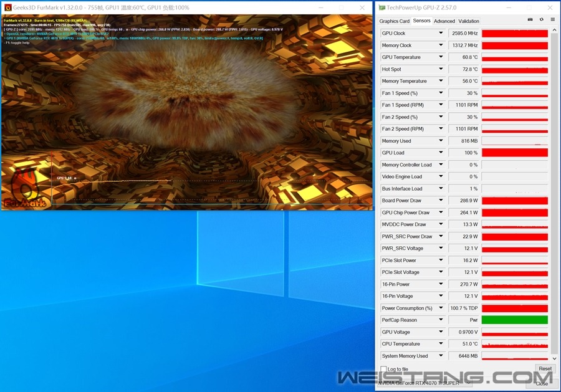Go to the Validation tab
Viewport: 561px width, 392px height.
point(469,21)
